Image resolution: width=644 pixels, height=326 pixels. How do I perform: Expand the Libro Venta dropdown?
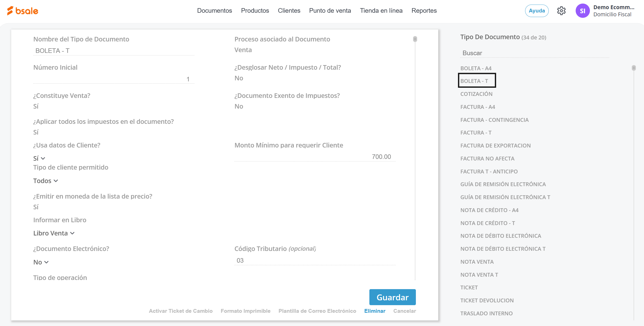coord(54,233)
